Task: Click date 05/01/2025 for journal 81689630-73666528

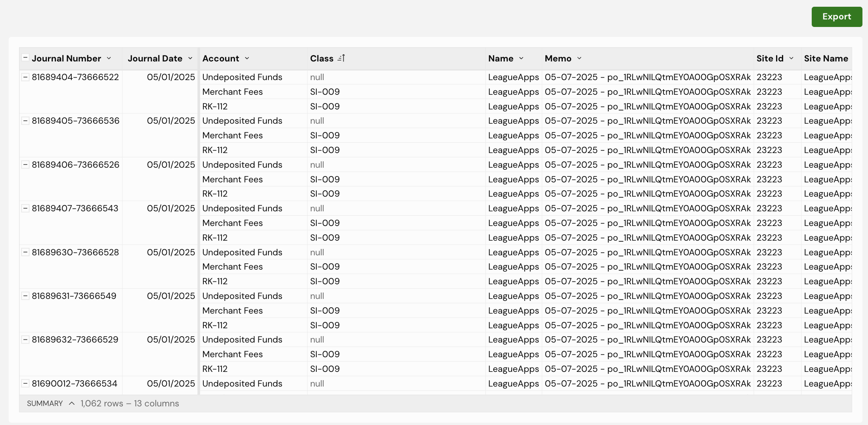Action: pos(171,252)
